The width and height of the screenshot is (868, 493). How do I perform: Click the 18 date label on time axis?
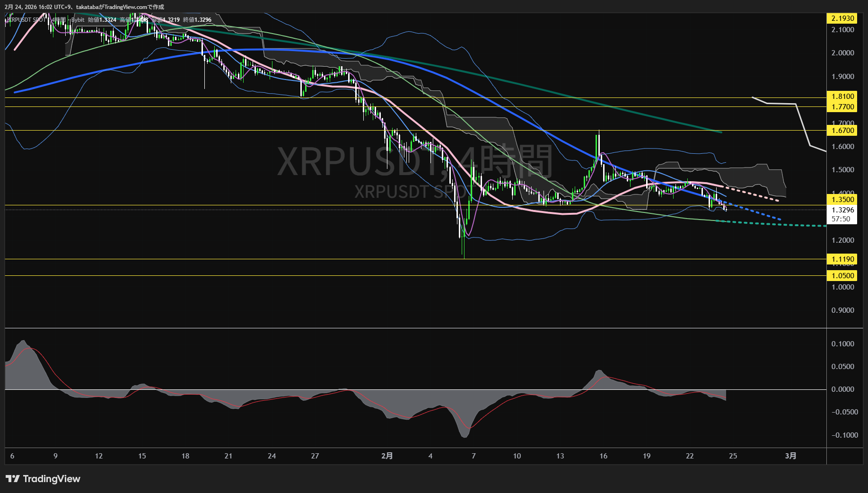(x=185, y=456)
